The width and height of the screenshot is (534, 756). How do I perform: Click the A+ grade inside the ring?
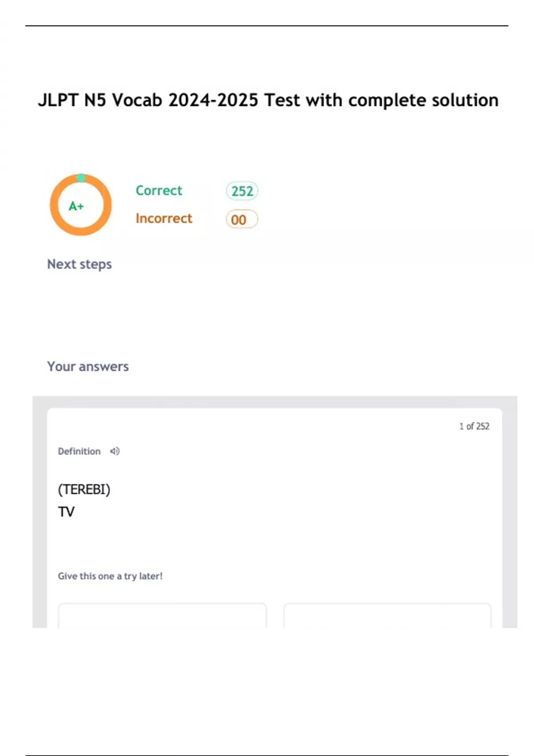(x=76, y=206)
